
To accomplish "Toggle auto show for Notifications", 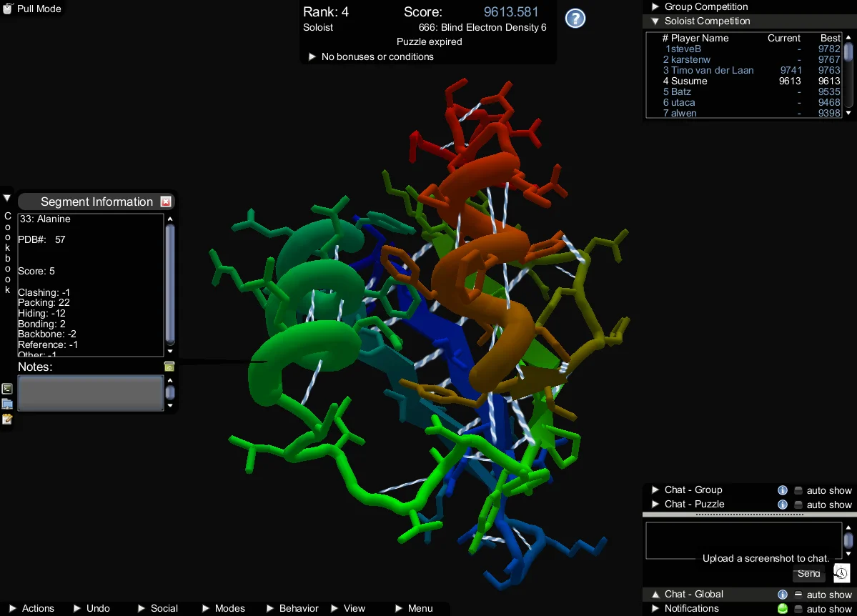I will click(x=798, y=609).
